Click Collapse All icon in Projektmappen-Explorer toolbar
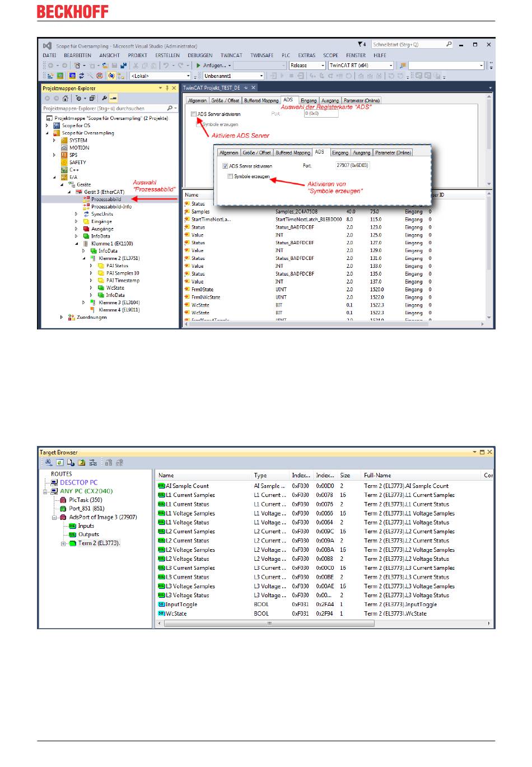532x767 pixels. tap(92, 98)
